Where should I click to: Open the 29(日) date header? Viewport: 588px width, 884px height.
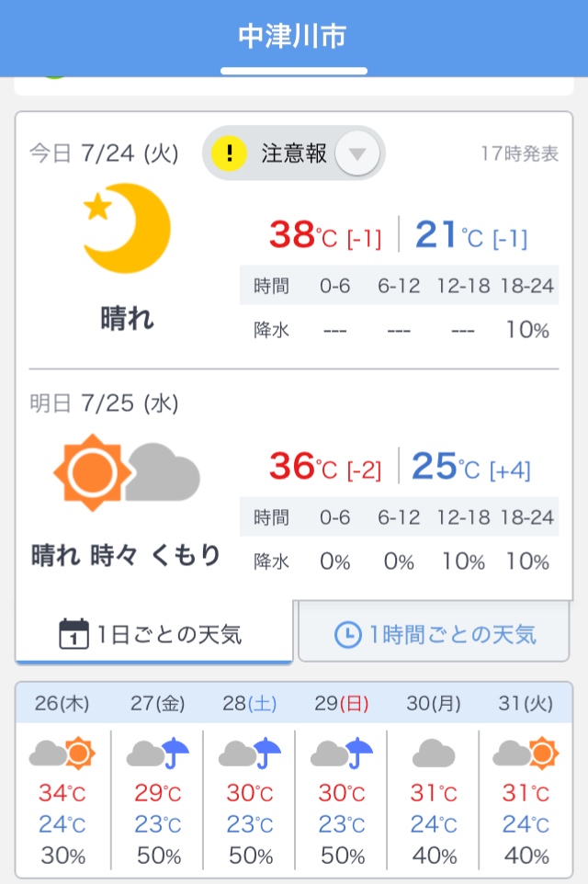click(342, 703)
